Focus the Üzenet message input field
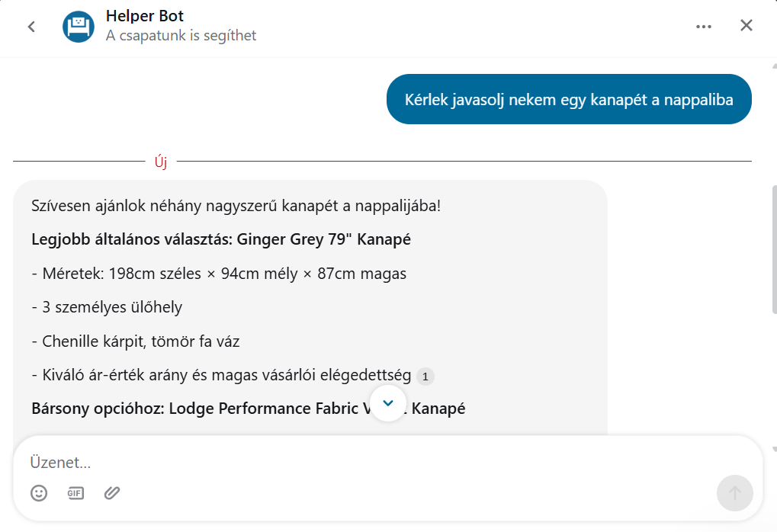 tap(366, 463)
